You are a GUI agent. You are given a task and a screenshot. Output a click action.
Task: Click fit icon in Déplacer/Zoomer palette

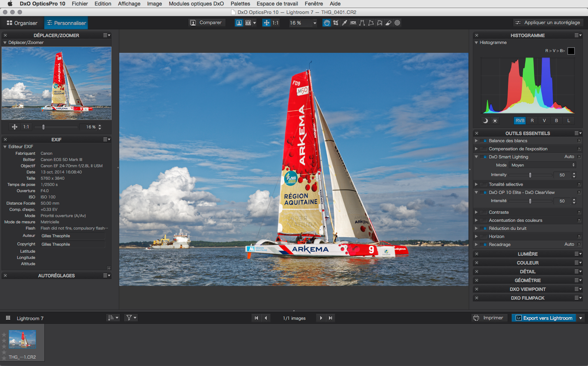[15, 127]
